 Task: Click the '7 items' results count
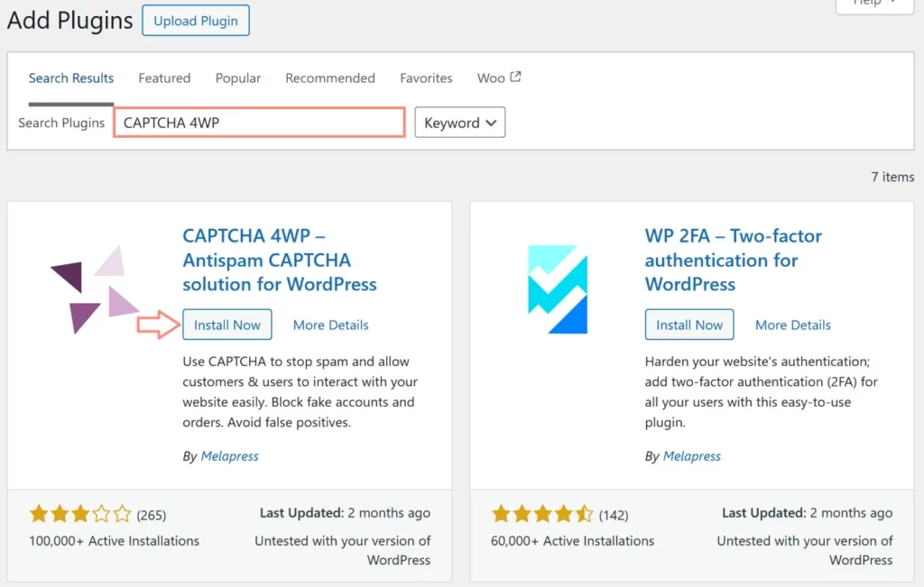(x=892, y=177)
